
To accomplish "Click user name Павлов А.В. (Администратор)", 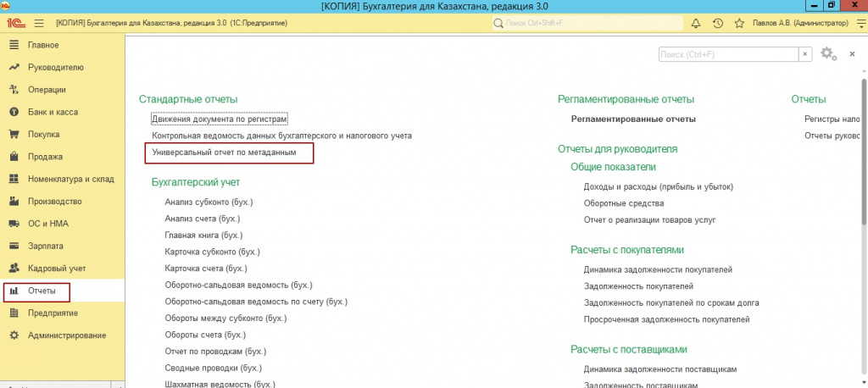I will (x=800, y=23).
